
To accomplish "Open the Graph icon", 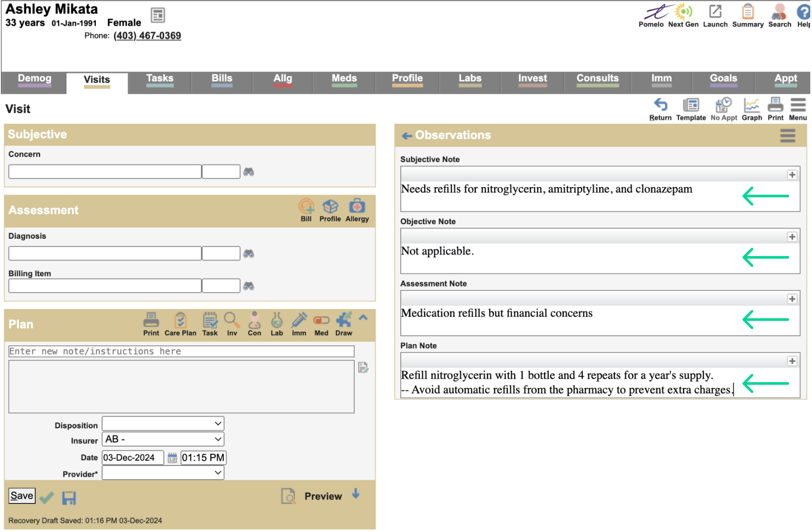I will tap(752, 109).
